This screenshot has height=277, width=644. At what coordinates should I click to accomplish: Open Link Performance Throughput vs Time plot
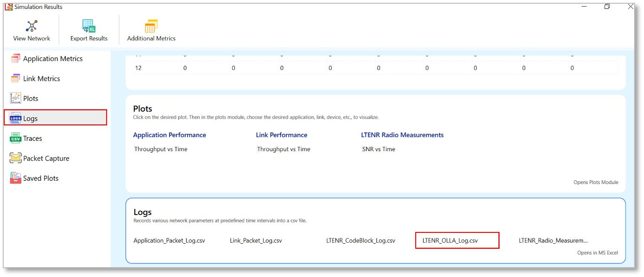click(284, 149)
